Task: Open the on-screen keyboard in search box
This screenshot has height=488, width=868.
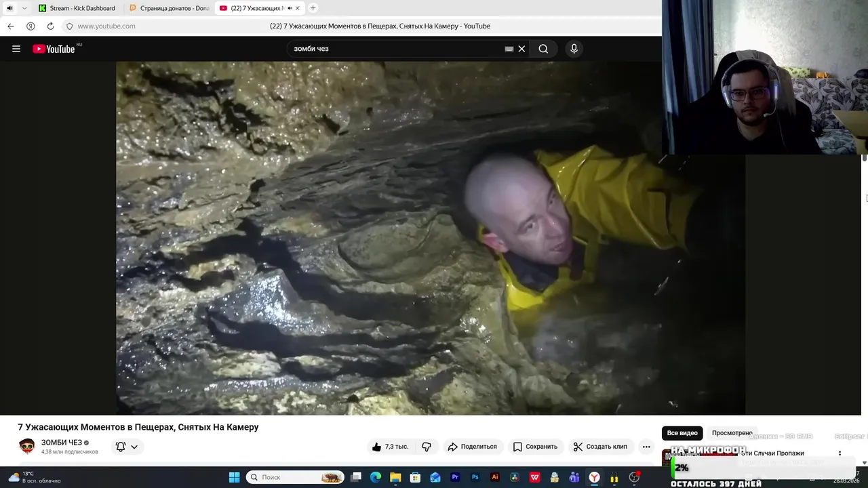Action: (509, 49)
